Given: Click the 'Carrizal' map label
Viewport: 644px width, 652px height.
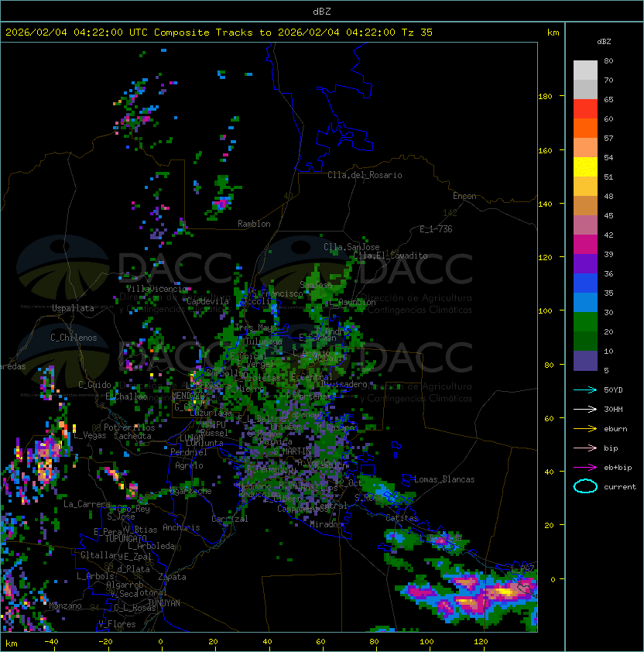Looking at the screenshot, I should (230, 519).
